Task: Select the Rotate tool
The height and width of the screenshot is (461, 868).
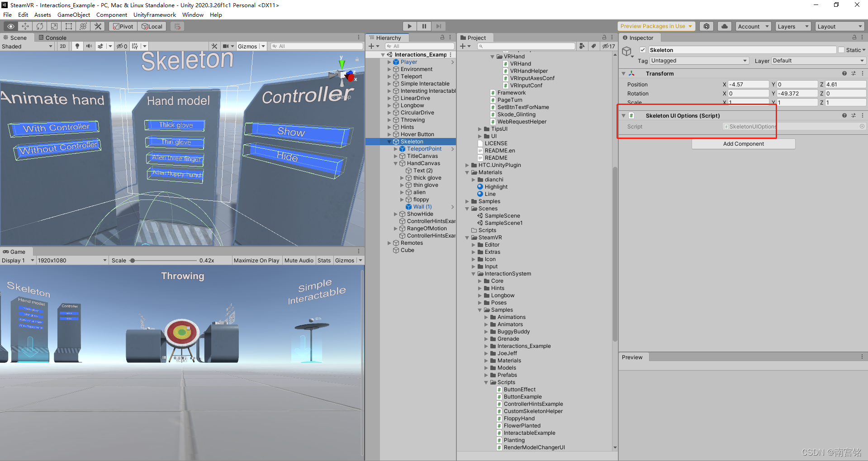Action: coord(40,26)
